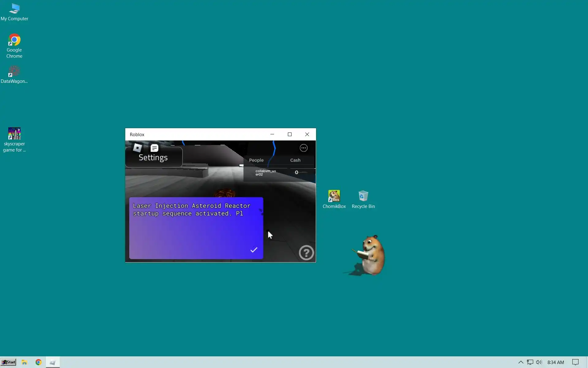Open the notification center icon
Screen dimensions: 588x368
pyautogui.click(x=575, y=362)
